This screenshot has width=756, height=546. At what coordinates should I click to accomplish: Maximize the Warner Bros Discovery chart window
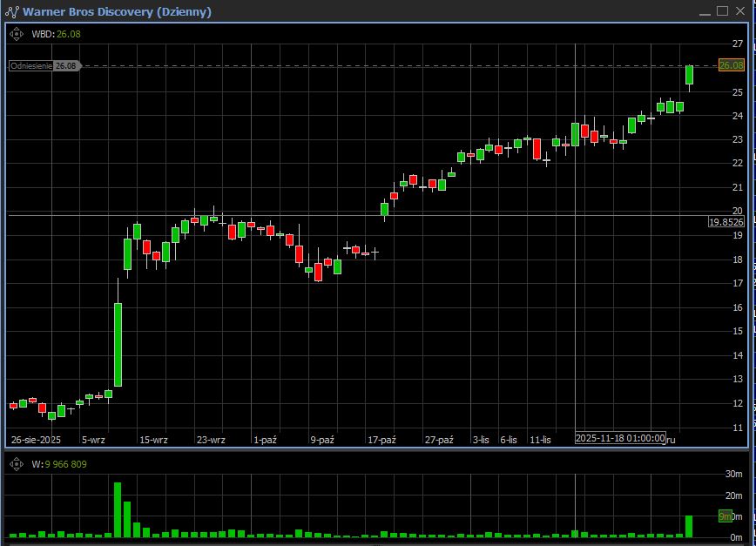[722, 10]
